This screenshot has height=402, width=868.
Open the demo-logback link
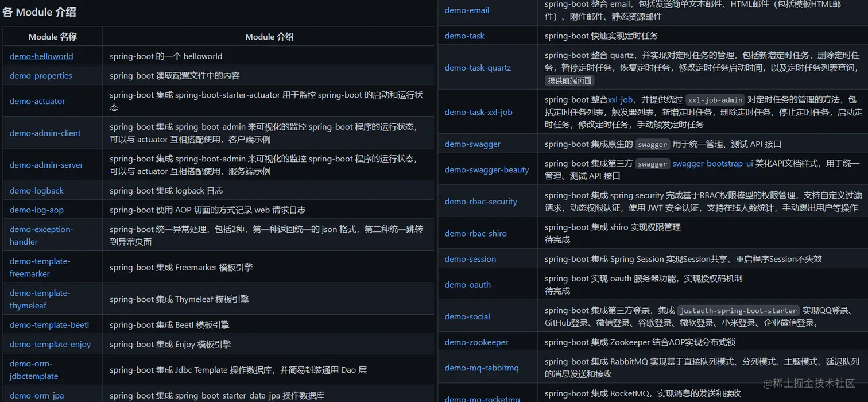[x=37, y=191]
